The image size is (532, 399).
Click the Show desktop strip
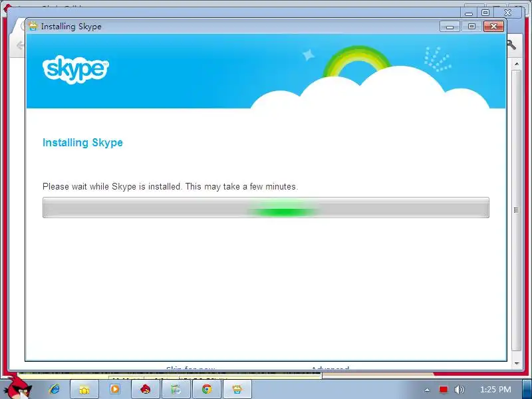pos(527,390)
